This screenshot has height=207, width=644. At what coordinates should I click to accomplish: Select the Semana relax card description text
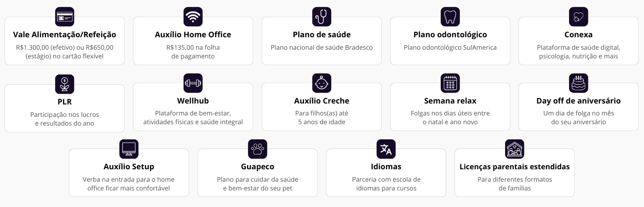[x=450, y=118]
